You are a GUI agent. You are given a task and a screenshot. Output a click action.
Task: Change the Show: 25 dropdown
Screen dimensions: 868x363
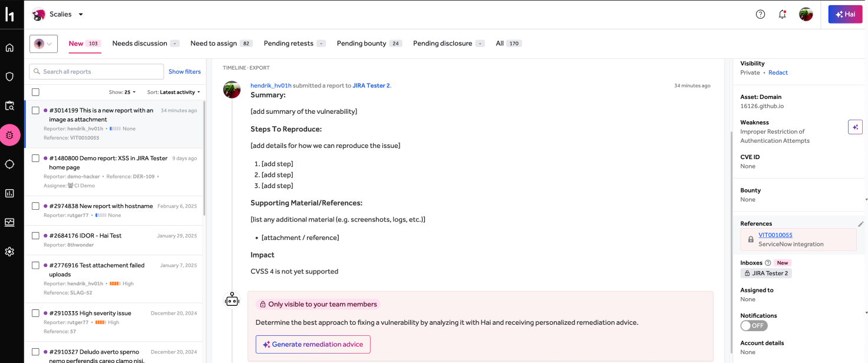pos(122,92)
